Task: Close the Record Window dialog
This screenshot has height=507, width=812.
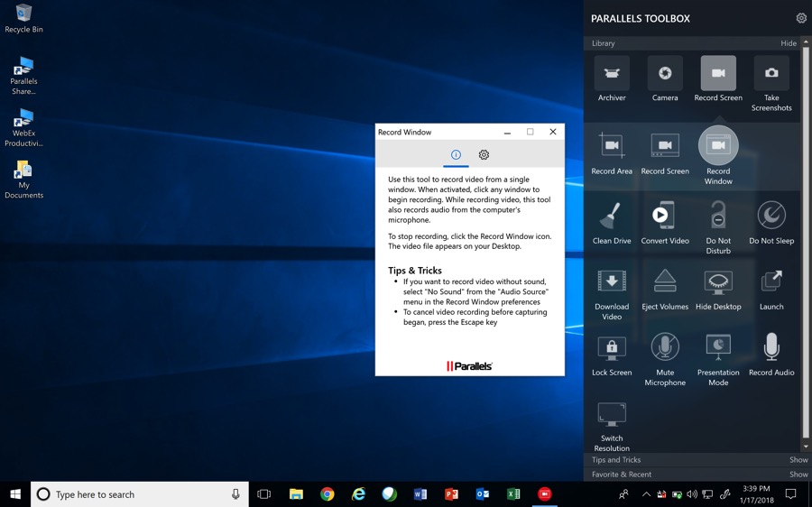Action: coord(553,132)
